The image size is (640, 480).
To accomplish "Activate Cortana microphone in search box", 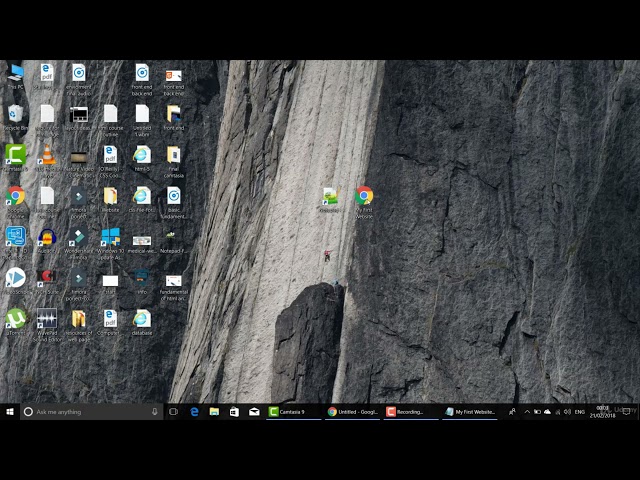I will pos(155,412).
